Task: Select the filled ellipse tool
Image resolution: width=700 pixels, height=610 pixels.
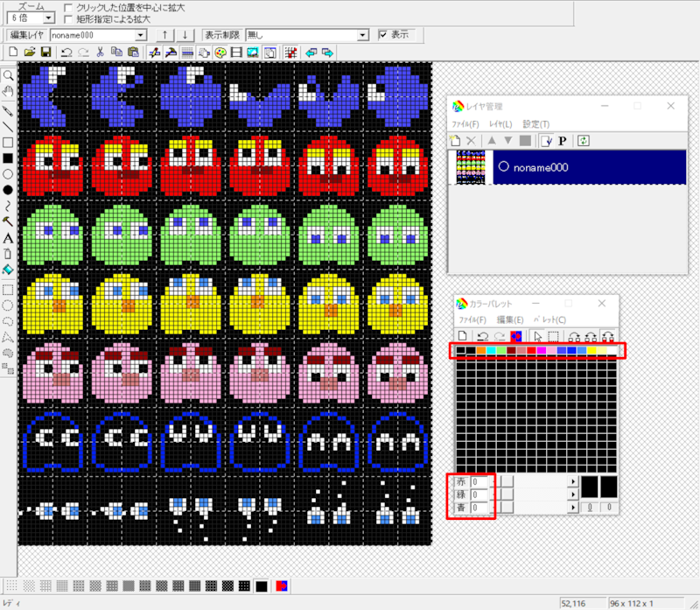Action: (x=8, y=190)
